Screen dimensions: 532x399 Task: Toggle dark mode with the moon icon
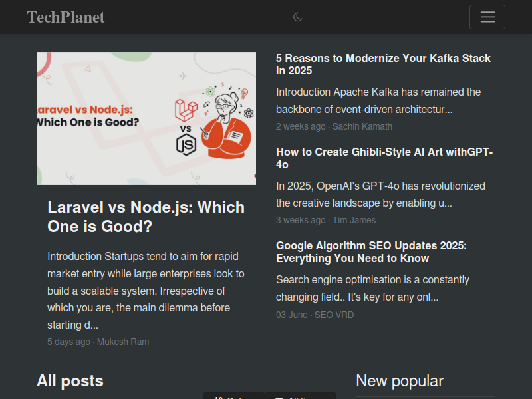pyautogui.click(x=297, y=17)
